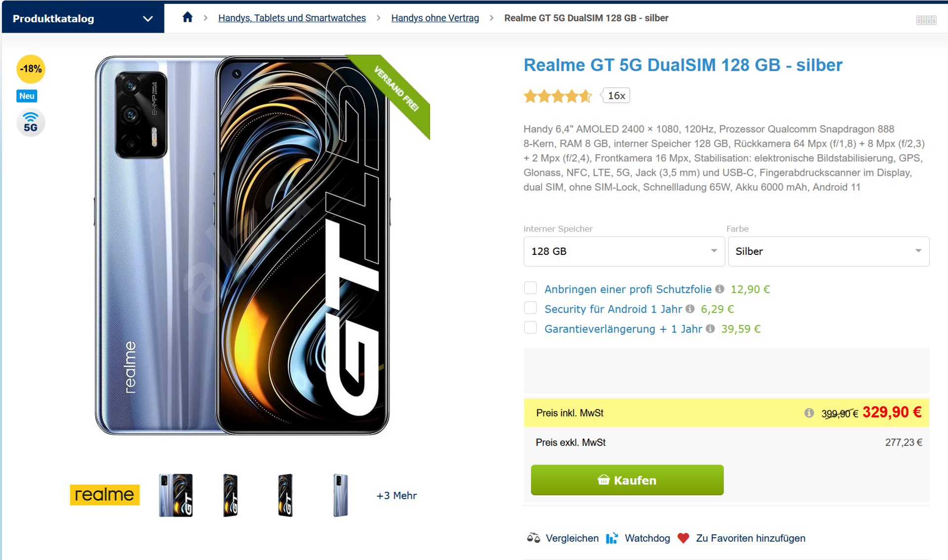Click the green Kaufen button
The image size is (948, 560).
pos(627,480)
